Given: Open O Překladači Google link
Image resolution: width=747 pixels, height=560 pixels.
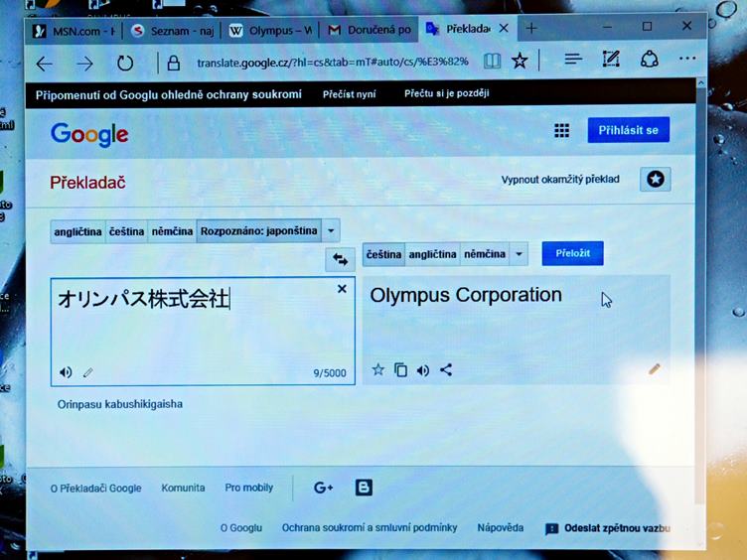Looking at the screenshot, I should click(95, 489).
